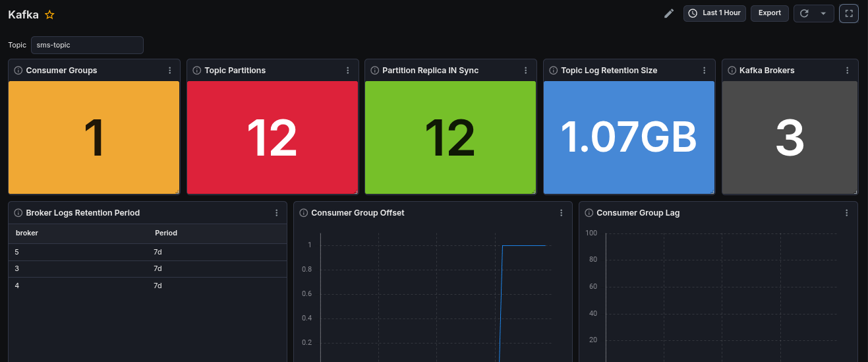Click the Topic input with sms-topic
The image size is (868, 362).
(87, 45)
